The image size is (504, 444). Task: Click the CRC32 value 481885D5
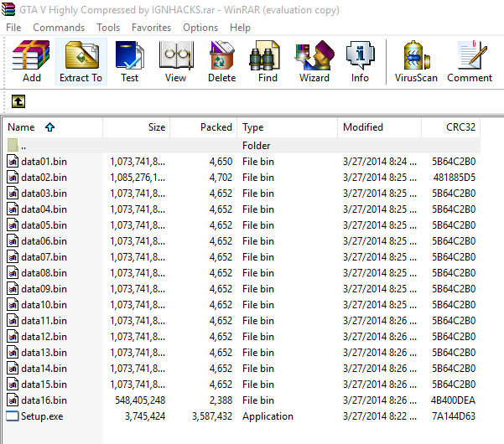(x=455, y=178)
